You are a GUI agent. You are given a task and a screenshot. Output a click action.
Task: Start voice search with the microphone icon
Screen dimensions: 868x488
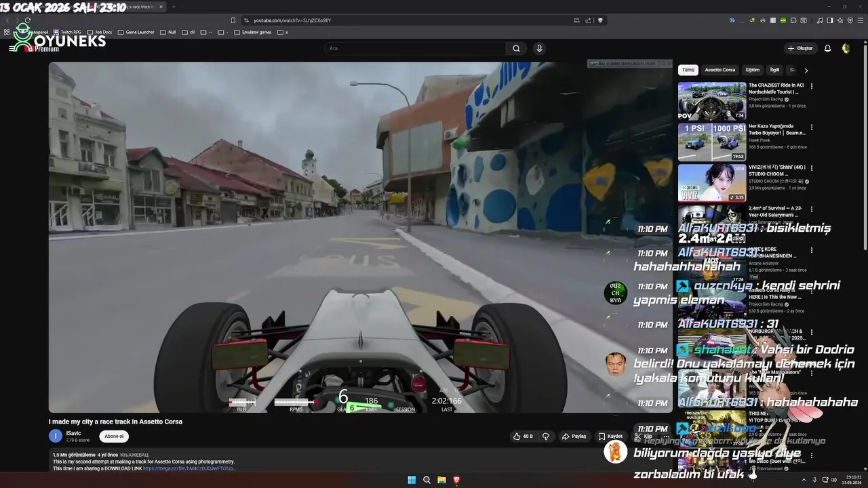click(539, 48)
